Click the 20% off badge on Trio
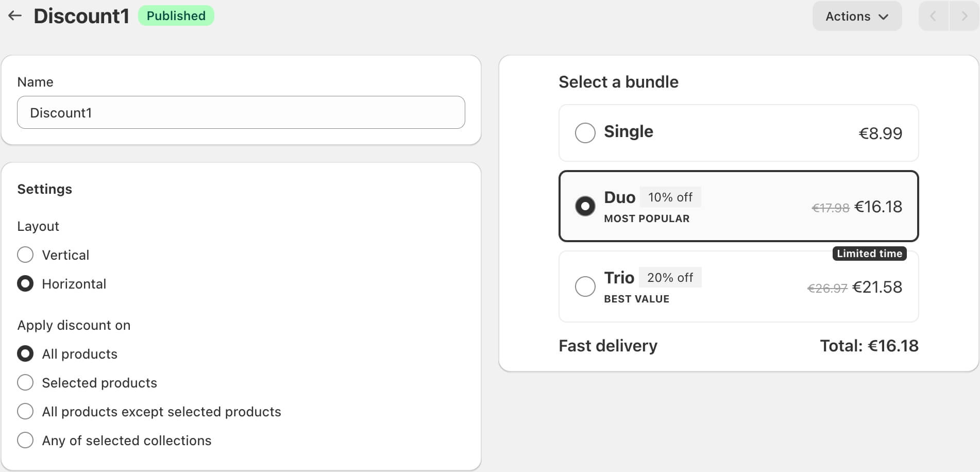The width and height of the screenshot is (980, 472). tap(670, 278)
